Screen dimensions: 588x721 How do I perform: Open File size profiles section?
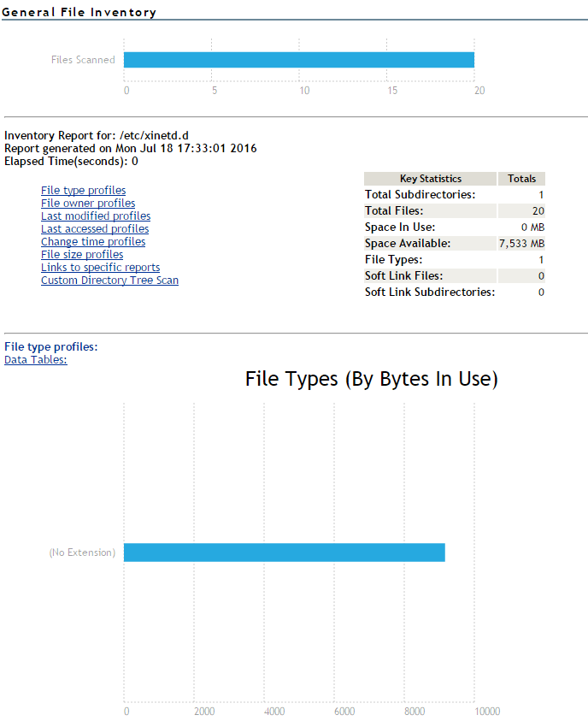tap(81, 255)
